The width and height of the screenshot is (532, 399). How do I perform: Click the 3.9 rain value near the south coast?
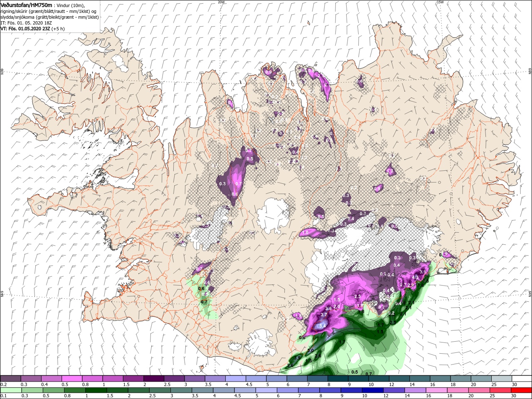point(297,357)
